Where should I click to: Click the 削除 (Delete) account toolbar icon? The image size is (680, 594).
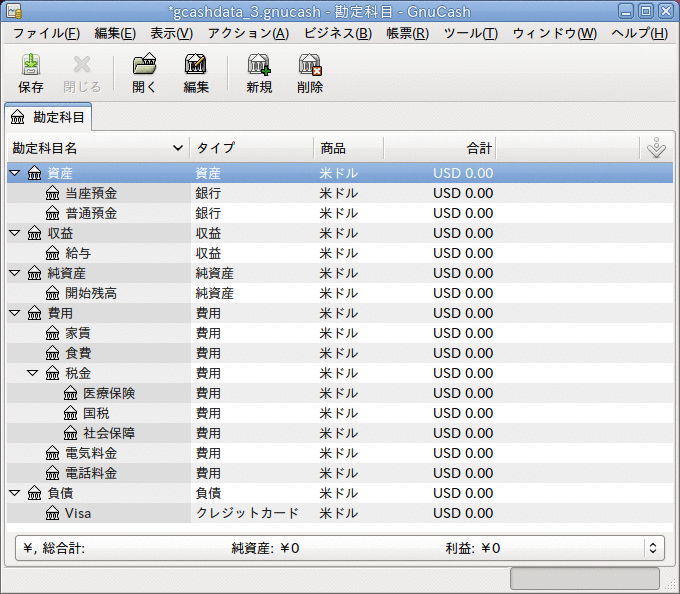310,74
